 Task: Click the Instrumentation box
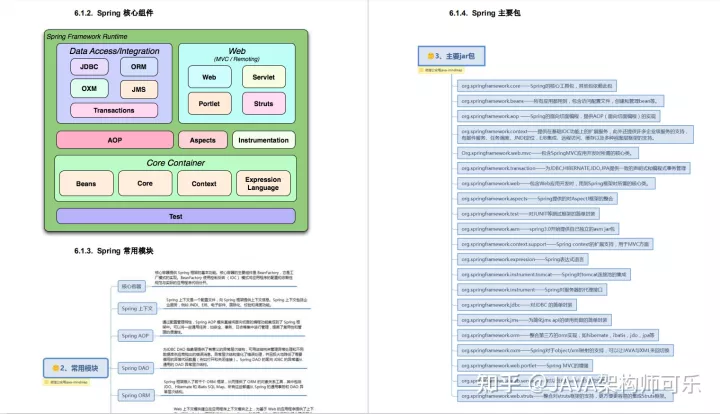[x=264, y=140]
